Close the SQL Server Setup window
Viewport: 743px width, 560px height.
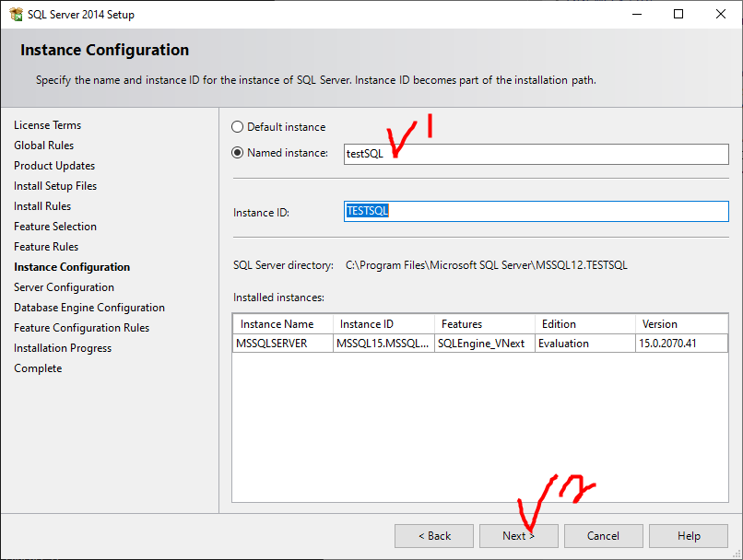[x=721, y=14]
